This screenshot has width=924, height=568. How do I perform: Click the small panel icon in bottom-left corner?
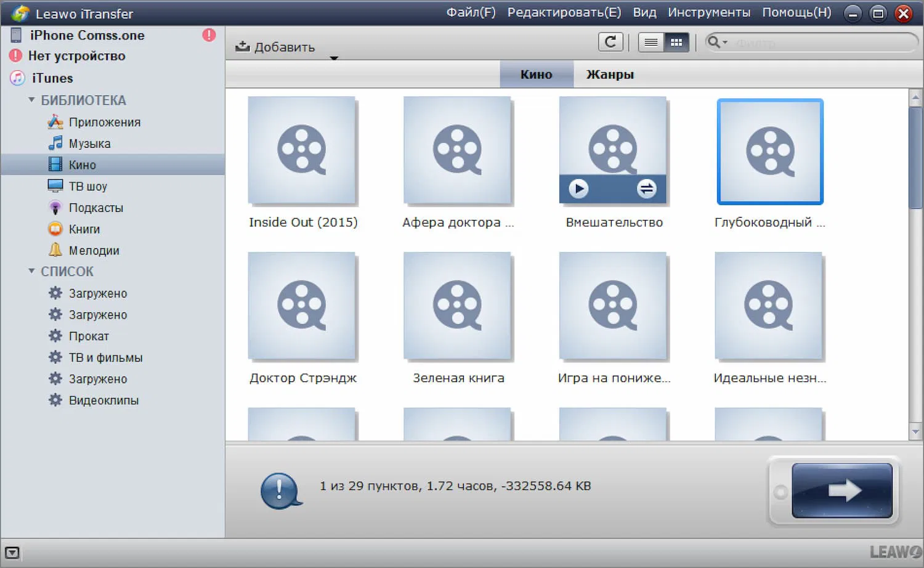[x=12, y=553]
